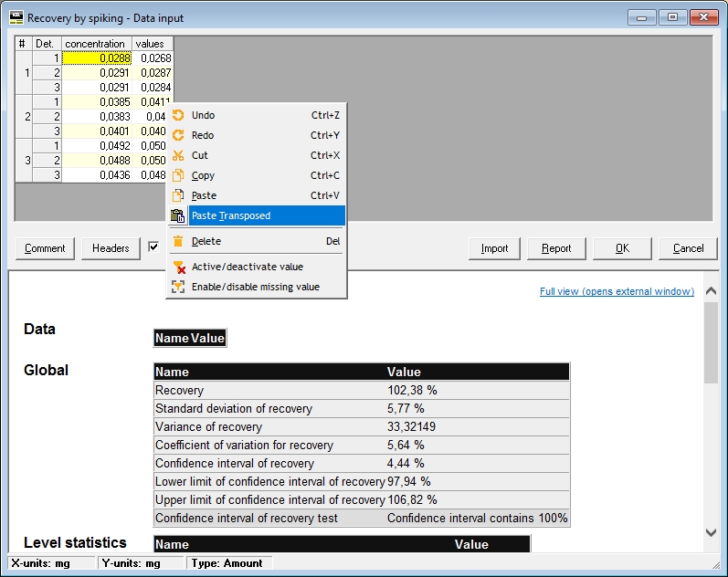Select values cell 0,0268
Screen dimensions: 728x577
[153, 58]
